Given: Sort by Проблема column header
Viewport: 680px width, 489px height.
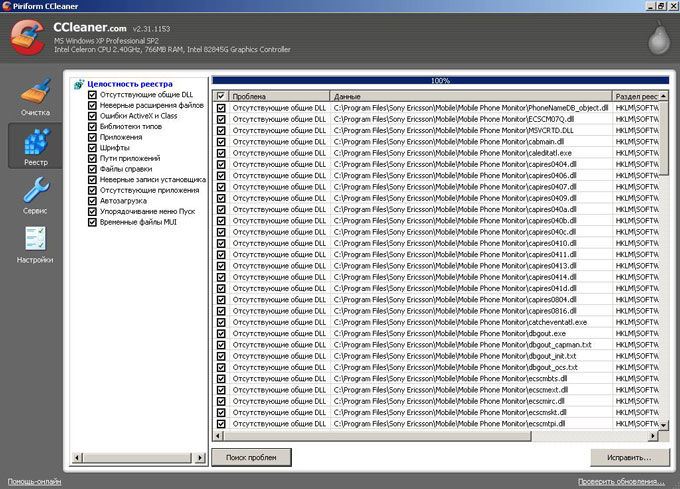Looking at the screenshot, I should pyautogui.click(x=279, y=96).
